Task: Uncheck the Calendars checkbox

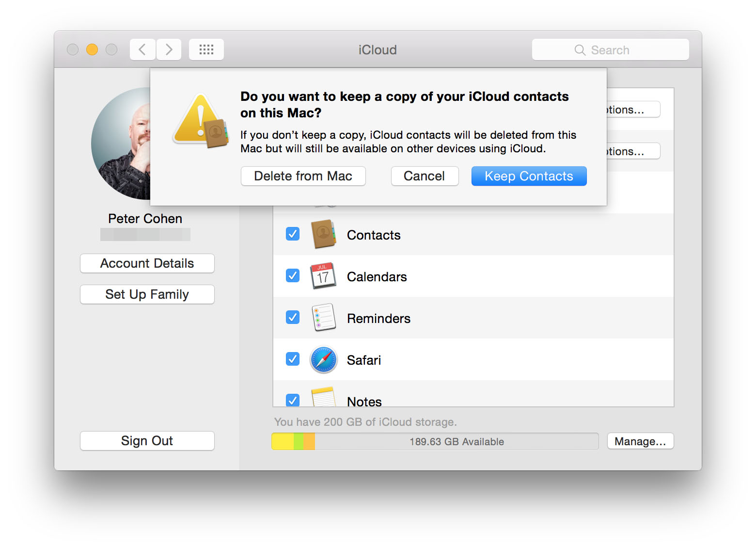Action: click(293, 276)
